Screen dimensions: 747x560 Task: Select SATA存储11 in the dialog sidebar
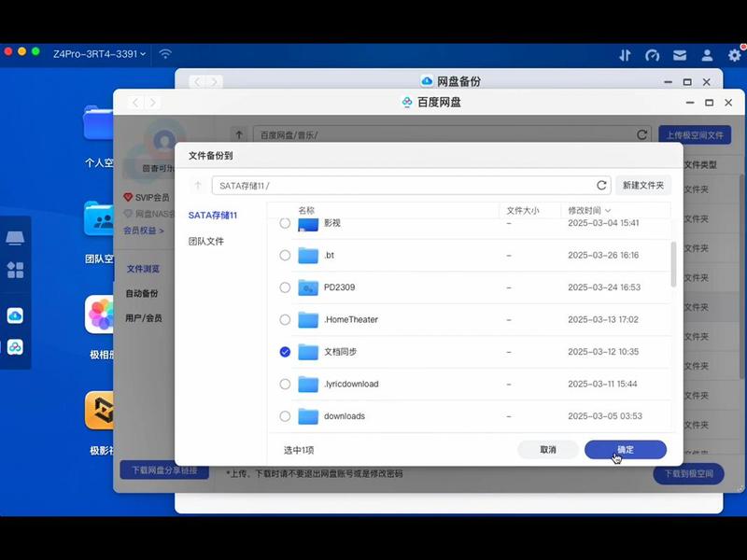pyautogui.click(x=213, y=216)
